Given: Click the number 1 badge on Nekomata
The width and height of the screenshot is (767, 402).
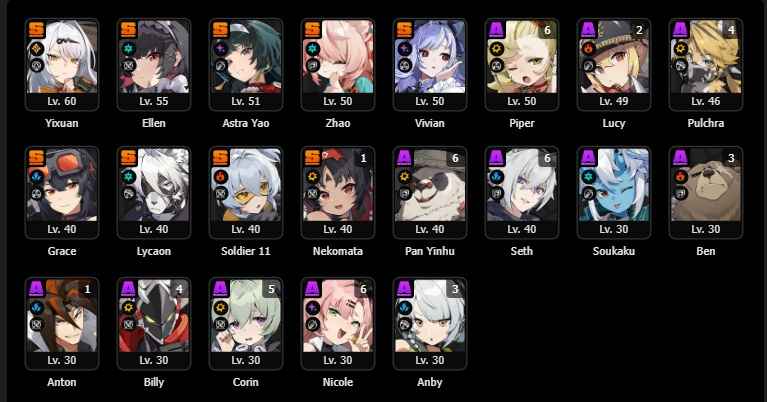Looking at the screenshot, I should point(363,158).
